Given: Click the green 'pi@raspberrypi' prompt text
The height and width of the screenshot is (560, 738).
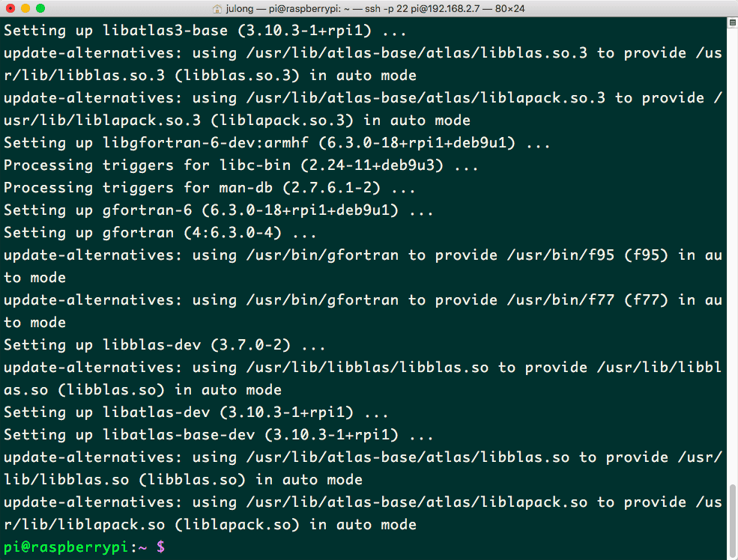Looking at the screenshot, I should [x=66, y=547].
